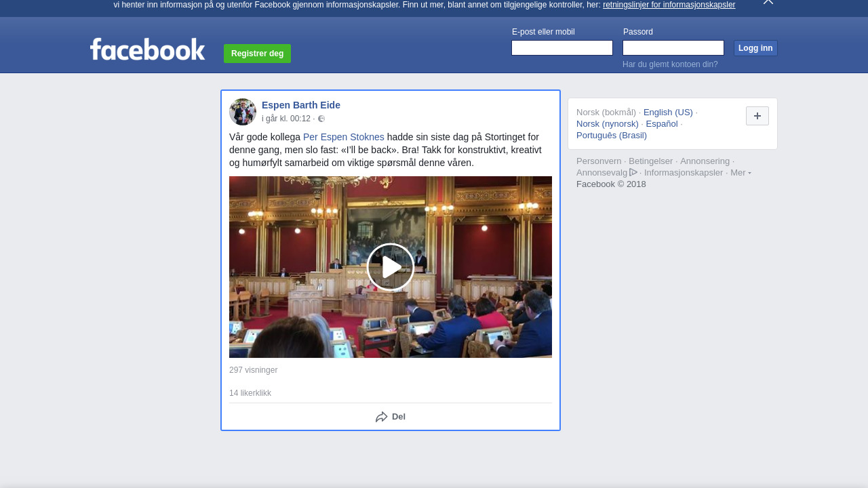Open the Per Espen Stoknes profile link
This screenshot has height=488, width=868.
pos(344,137)
